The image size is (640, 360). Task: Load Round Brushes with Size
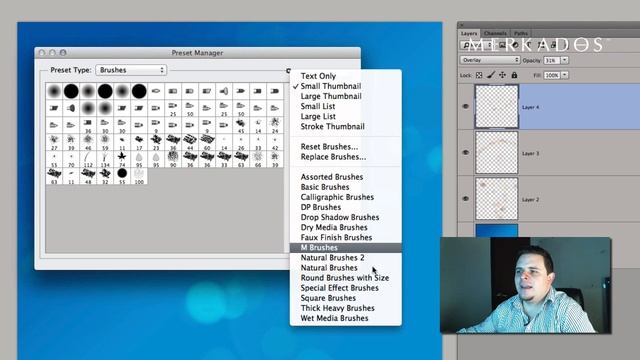(x=344, y=278)
